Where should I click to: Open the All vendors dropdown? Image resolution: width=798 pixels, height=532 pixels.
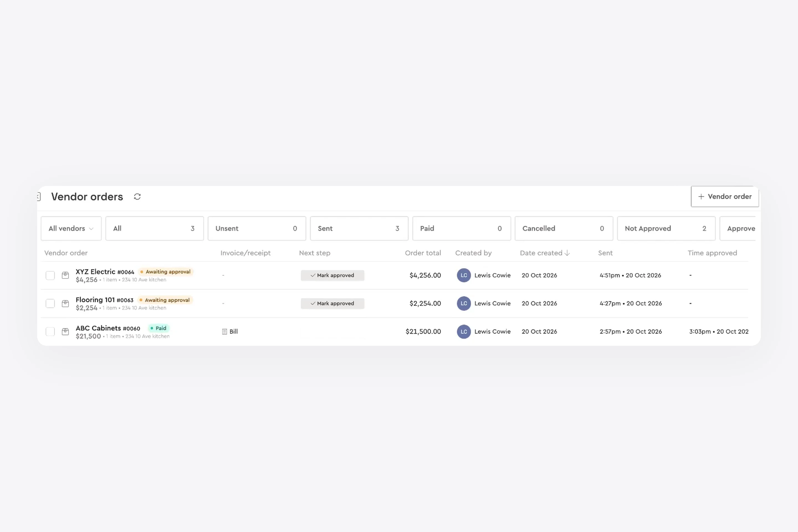71,228
